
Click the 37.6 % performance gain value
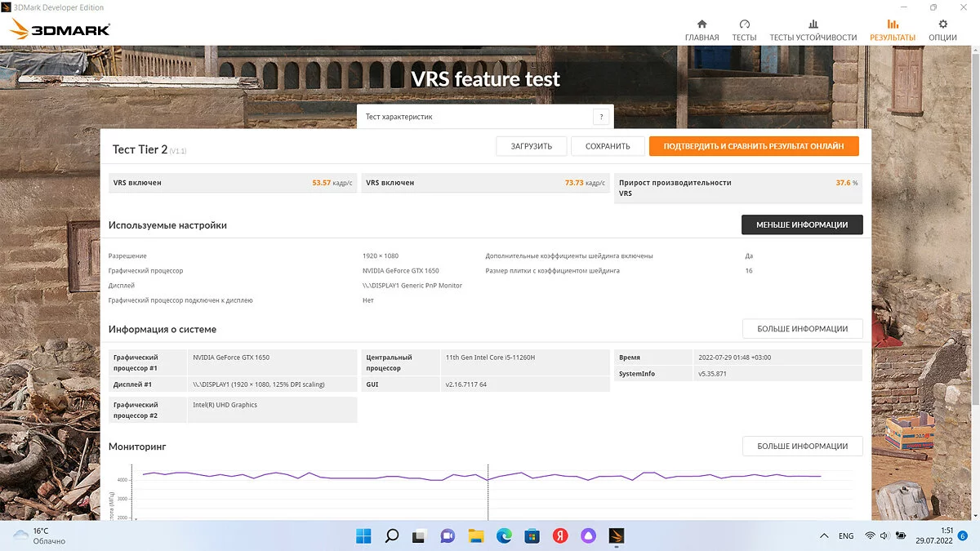coord(846,183)
